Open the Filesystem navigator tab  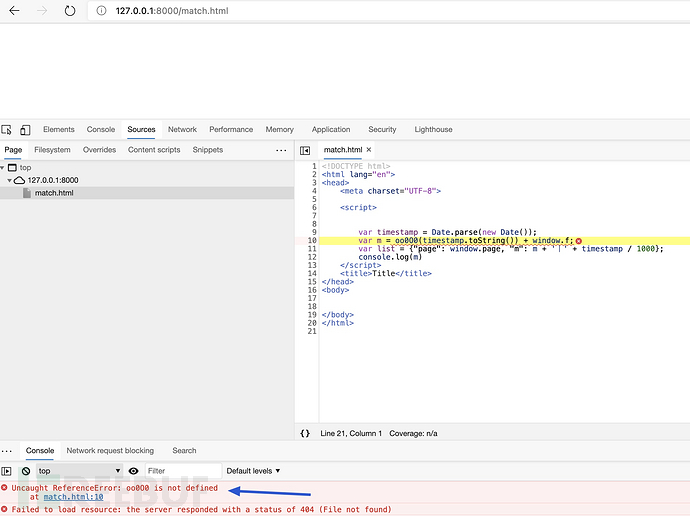(52, 150)
